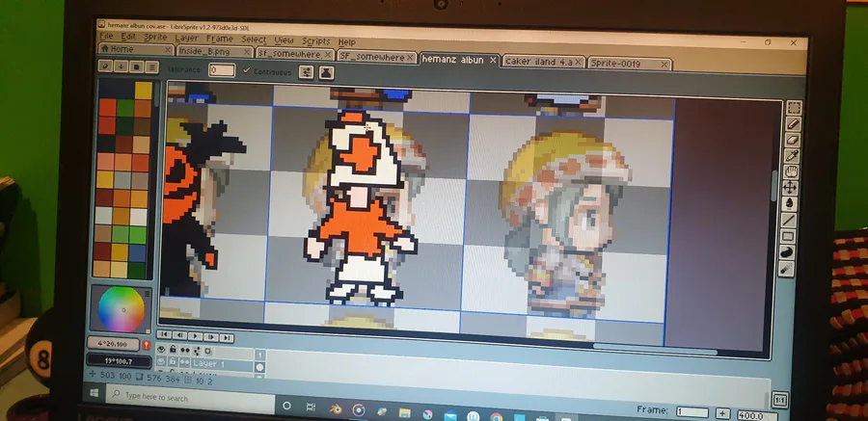Toggle all layers lock header icon
The width and height of the screenshot is (868, 421).
point(173,350)
